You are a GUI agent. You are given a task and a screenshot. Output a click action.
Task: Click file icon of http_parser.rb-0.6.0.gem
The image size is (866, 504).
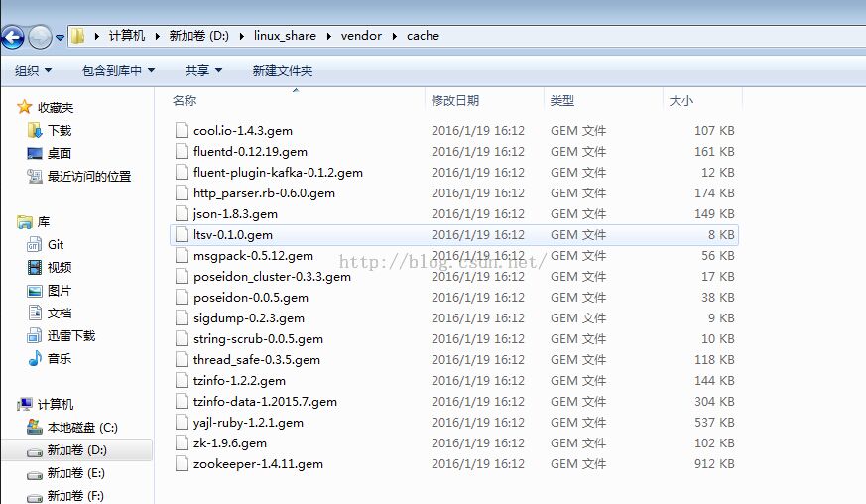click(182, 192)
